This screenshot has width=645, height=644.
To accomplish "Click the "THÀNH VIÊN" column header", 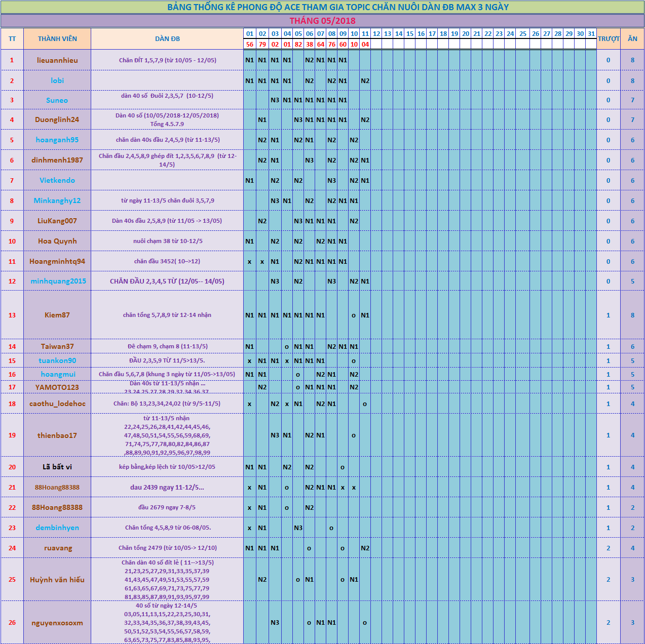I will coord(57,39).
